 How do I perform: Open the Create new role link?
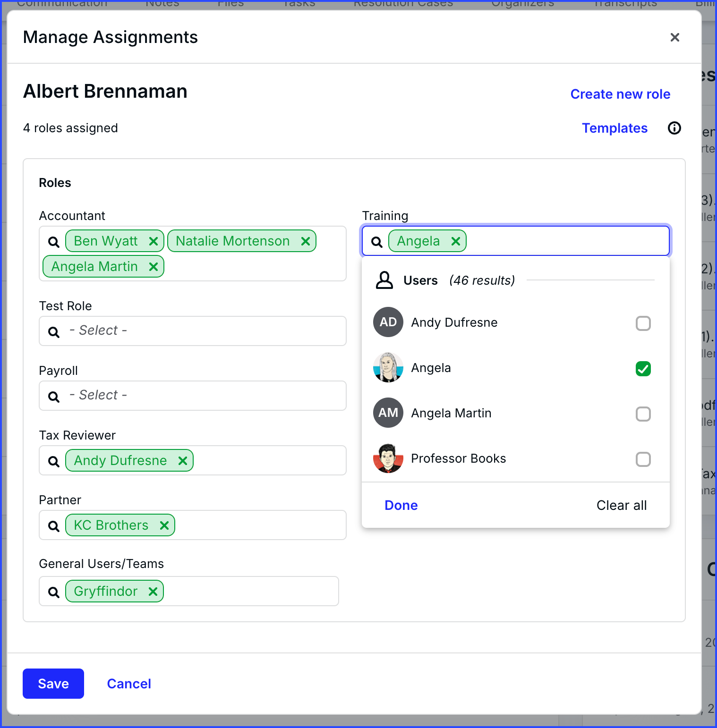point(620,94)
